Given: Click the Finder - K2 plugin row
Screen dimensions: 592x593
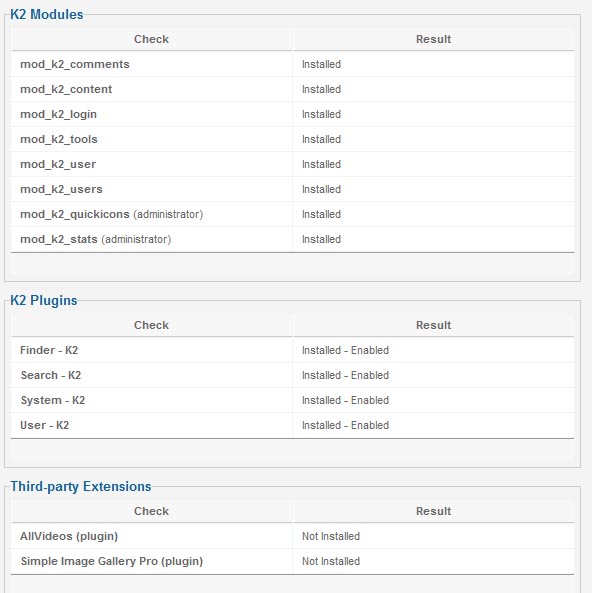Looking at the screenshot, I should pos(292,350).
